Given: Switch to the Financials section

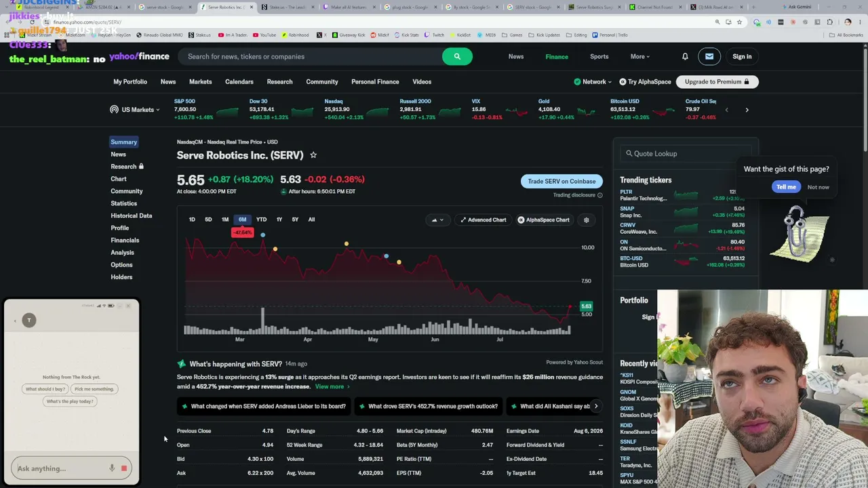Looking at the screenshot, I should coord(125,240).
